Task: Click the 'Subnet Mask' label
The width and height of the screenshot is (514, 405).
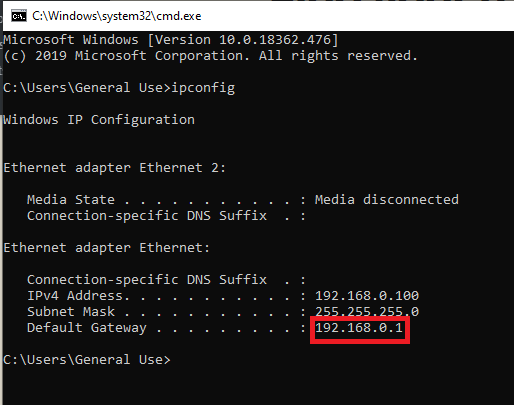Action: [x=71, y=312]
